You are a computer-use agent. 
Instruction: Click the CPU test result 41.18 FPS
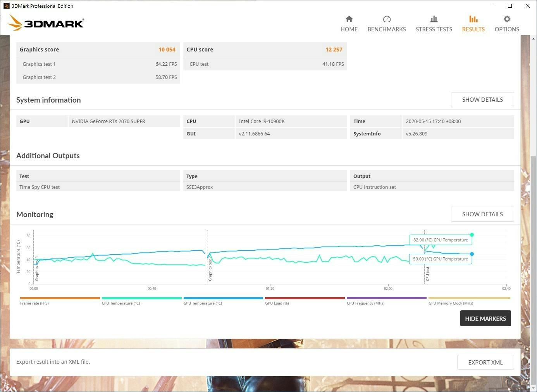click(333, 64)
